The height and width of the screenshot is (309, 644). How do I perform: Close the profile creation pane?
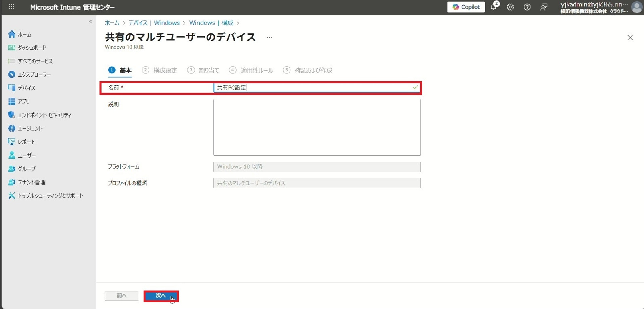coord(630,38)
